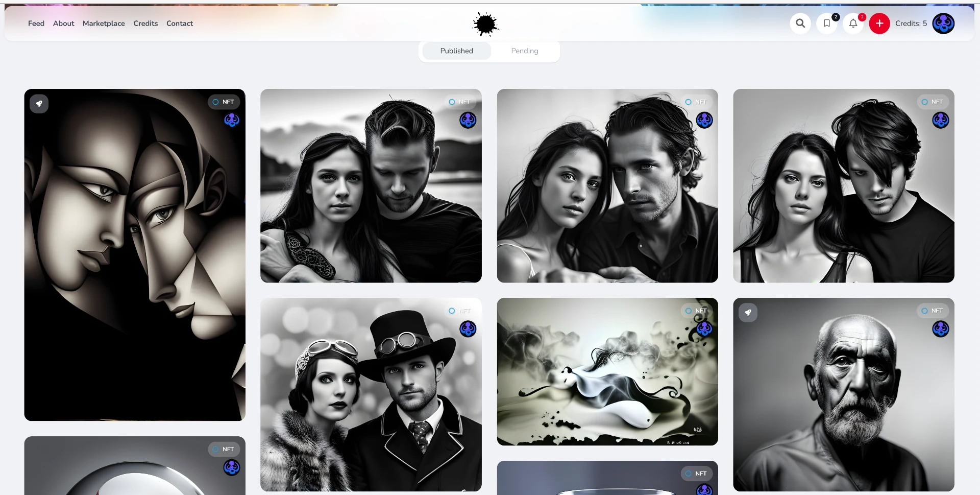Image resolution: width=980 pixels, height=495 pixels.
Task: Click rocket boost icon on cubist faces artwork
Action: pos(39,104)
